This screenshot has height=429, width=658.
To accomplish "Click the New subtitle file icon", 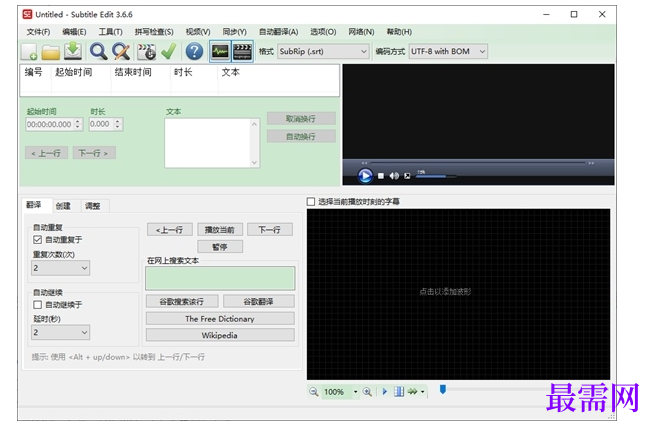I will pos(29,52).
